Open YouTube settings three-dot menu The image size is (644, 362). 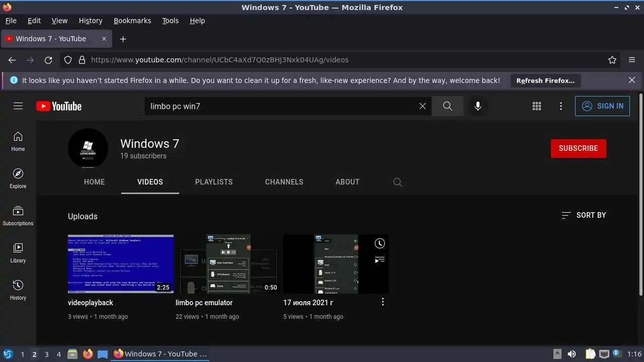tap(561, 106)
